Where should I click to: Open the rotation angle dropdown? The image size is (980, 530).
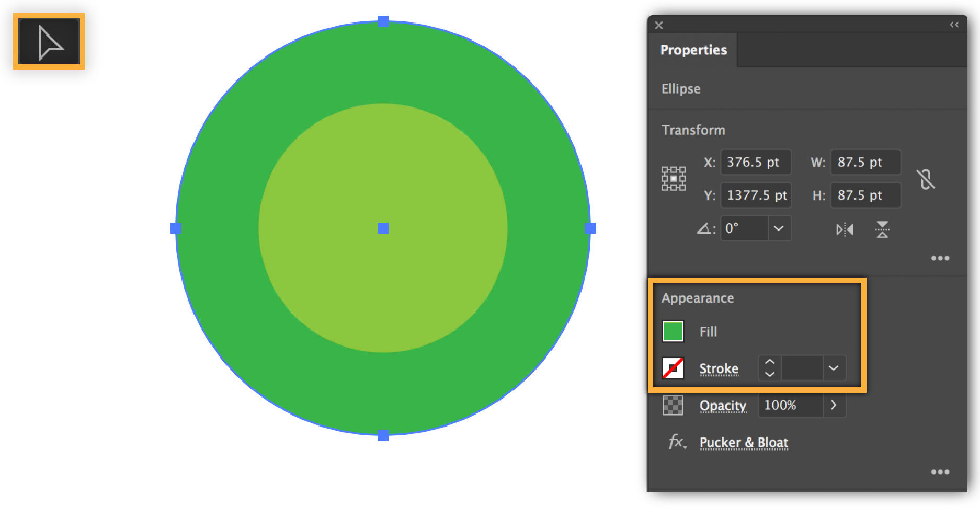click(779, 228)
